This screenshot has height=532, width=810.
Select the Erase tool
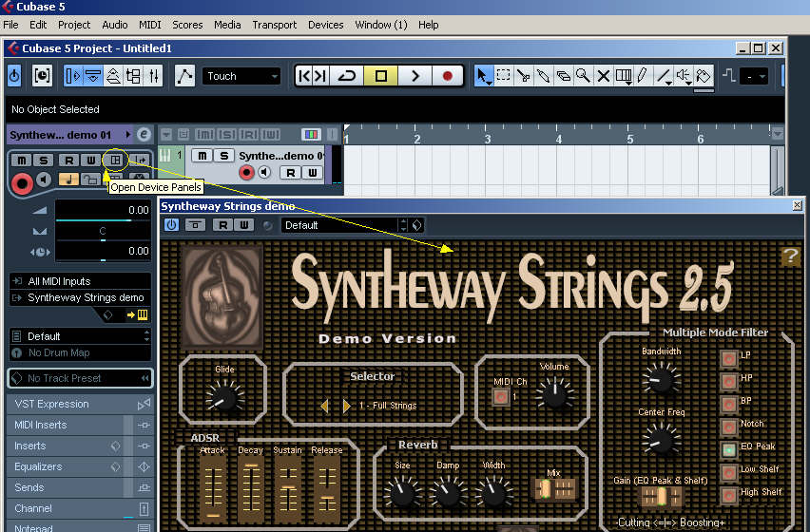click(x=563, y=76)
